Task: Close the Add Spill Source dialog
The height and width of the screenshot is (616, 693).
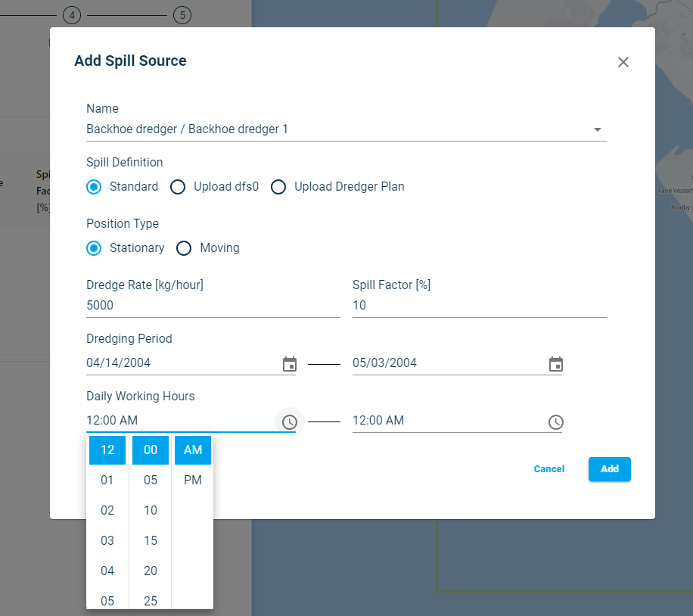Action: (623, 62)
